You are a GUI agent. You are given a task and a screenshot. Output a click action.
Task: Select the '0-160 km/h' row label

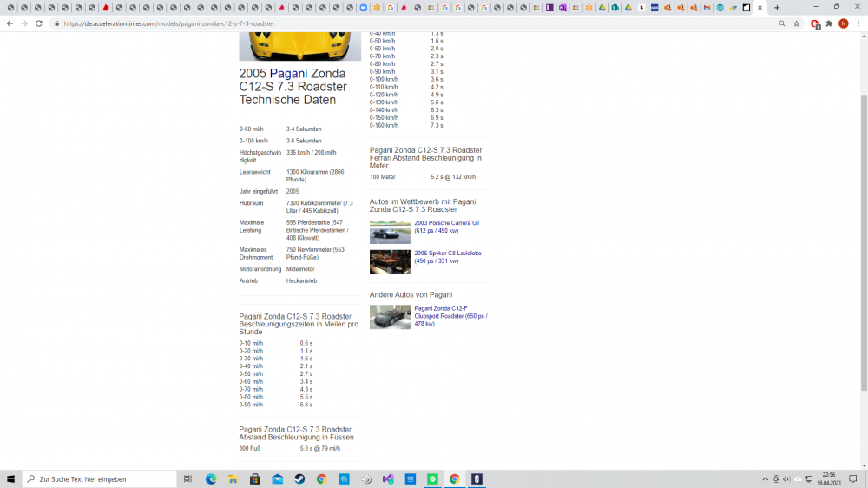(384, 126)
